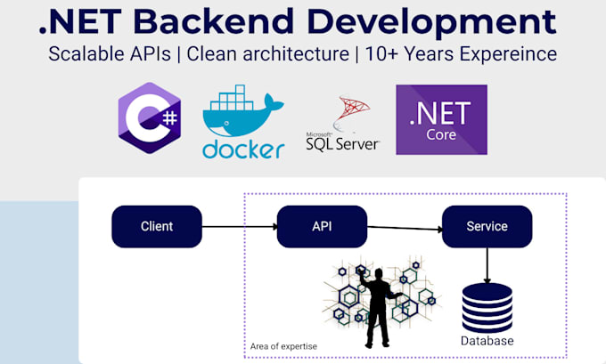Click the Microsoft SQL Server logo
606x364 pixels.
343,124
